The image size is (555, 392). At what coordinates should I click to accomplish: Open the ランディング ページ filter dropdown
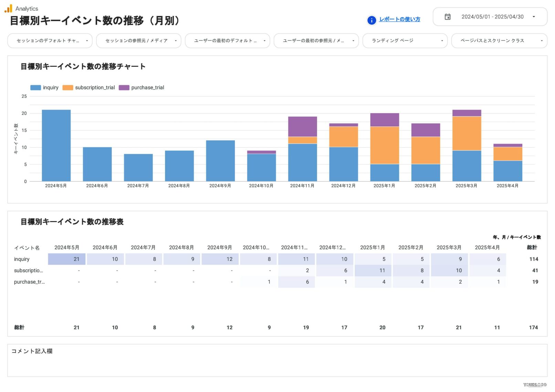[x=405, y=40]
